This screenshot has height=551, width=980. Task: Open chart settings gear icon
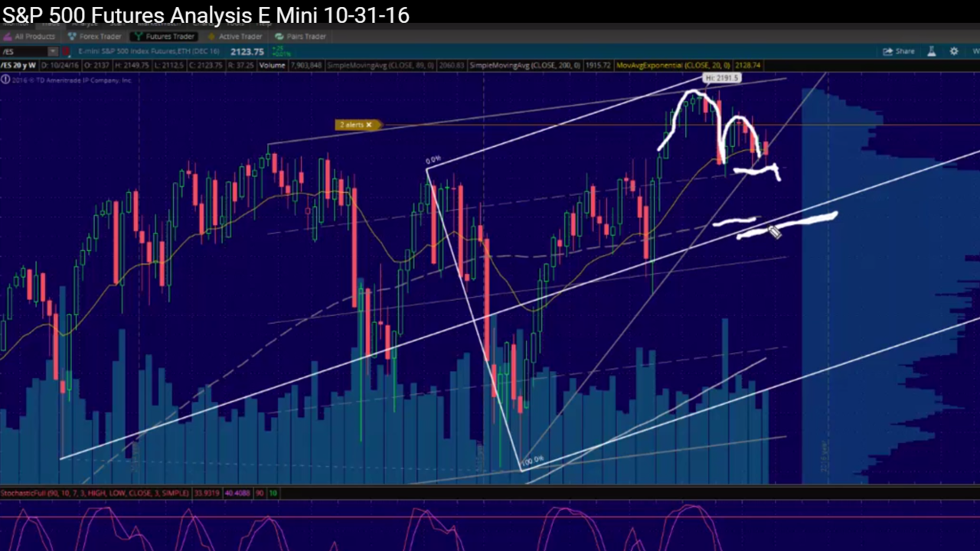click(954, 51)
